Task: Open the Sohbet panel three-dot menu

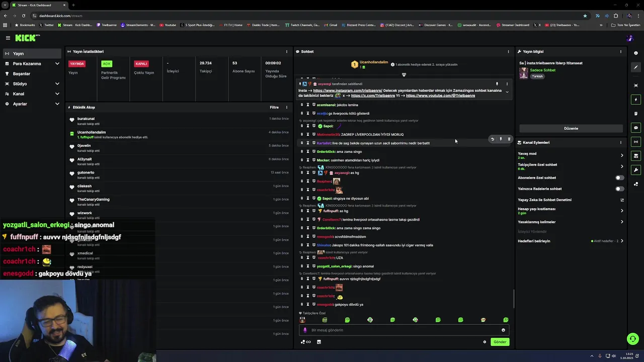Action: (x=508, y=51)
